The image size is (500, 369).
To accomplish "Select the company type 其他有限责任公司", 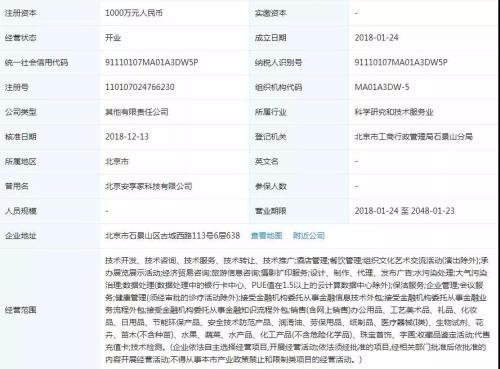I will (x=137, y=112).
